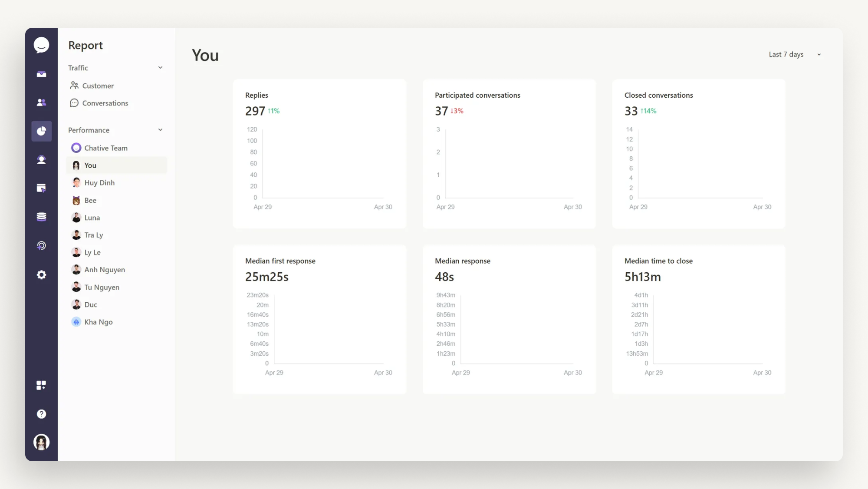The height and width of the screenshot is (489, 868).
Task: Select the You report entry
Action: [90, 165]
